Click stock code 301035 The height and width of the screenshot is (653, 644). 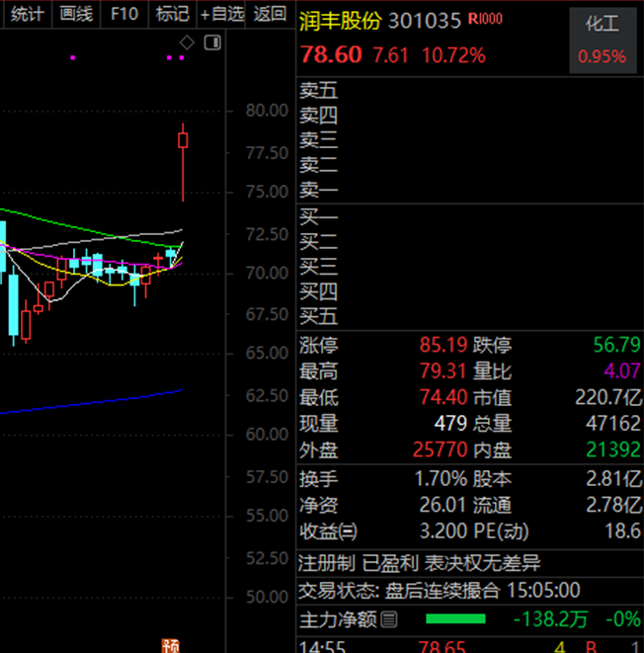425,21
